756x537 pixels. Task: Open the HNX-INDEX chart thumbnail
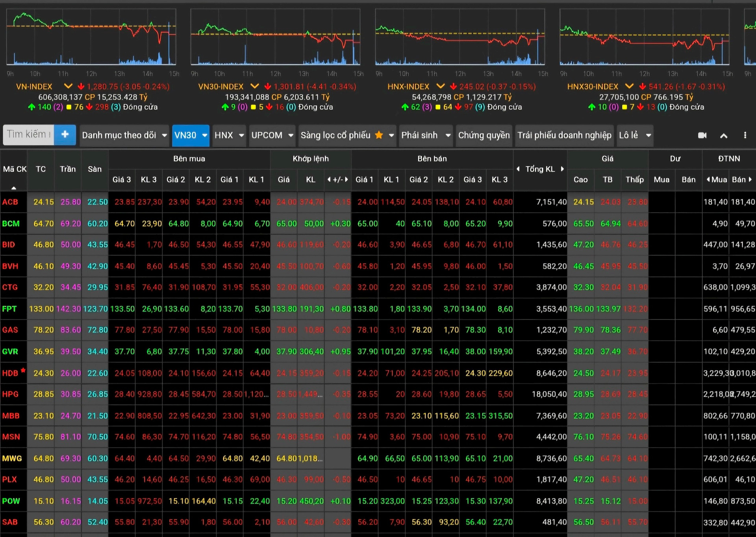click(460, 37)
